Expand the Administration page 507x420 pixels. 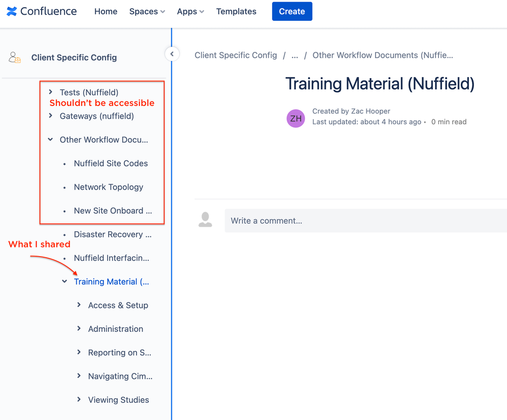(x=79, y=329)
